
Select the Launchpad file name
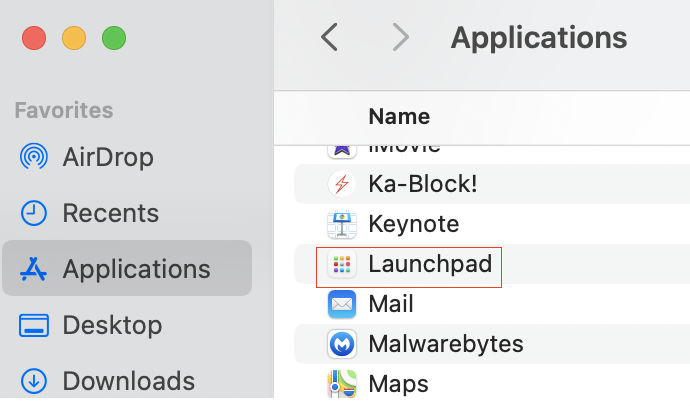[430, 264]
